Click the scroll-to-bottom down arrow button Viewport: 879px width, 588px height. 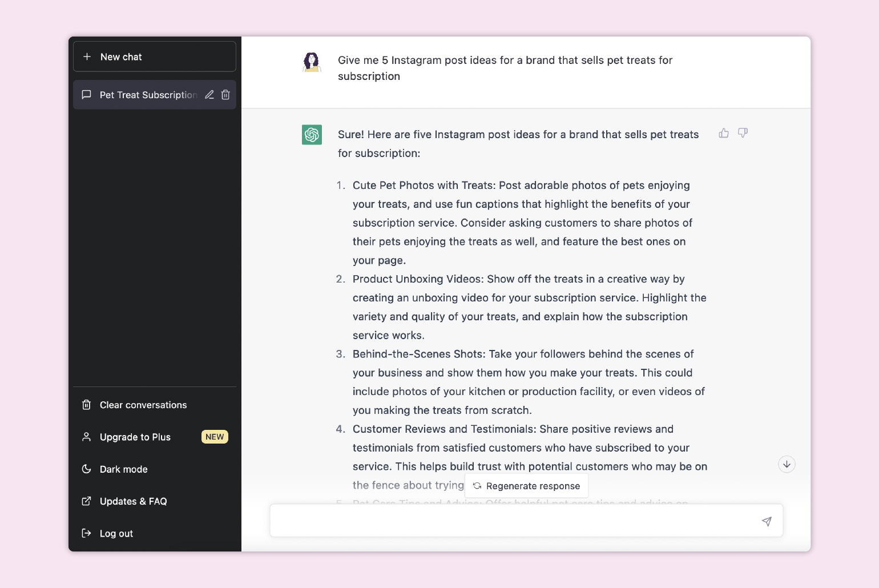787,464
